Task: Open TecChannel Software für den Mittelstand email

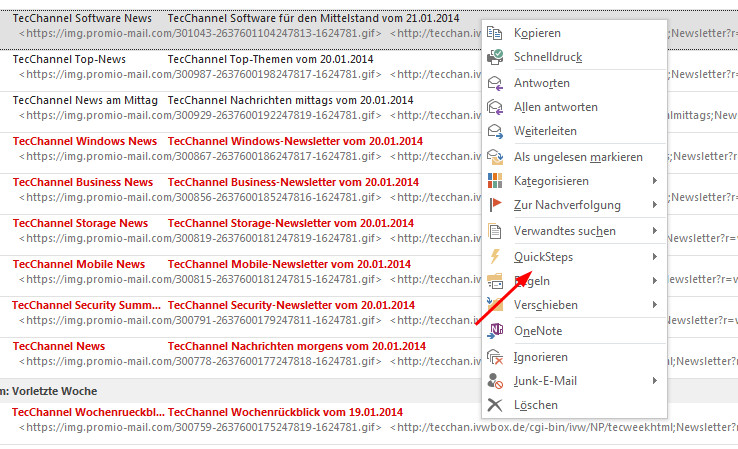Action: (313, 18)
